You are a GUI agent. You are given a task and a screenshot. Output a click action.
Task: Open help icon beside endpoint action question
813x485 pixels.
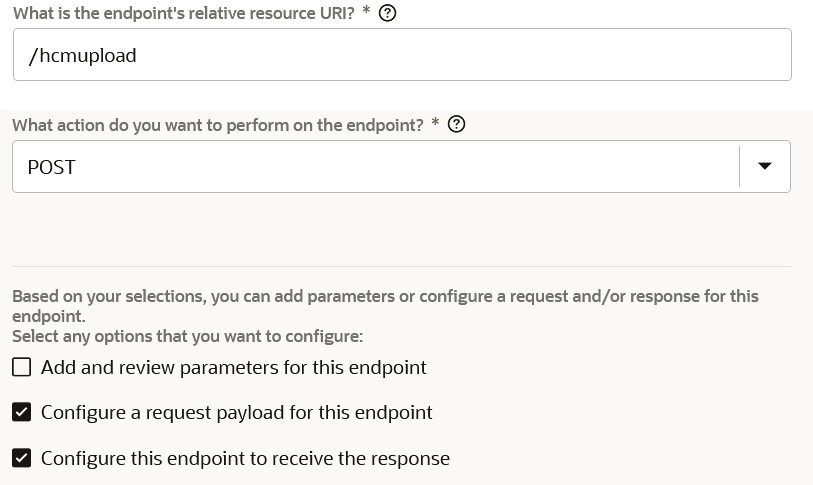pyautogui.click(x=457, y=125)
